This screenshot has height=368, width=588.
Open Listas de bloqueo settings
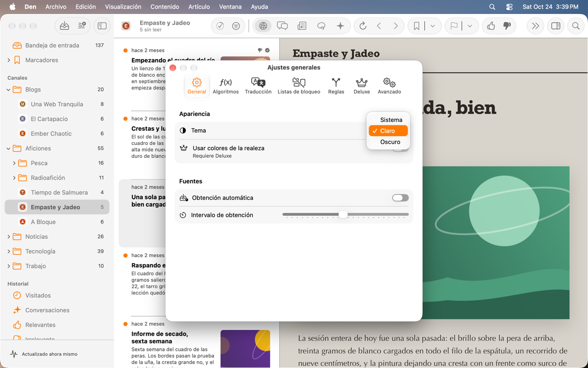coord(299,86)
